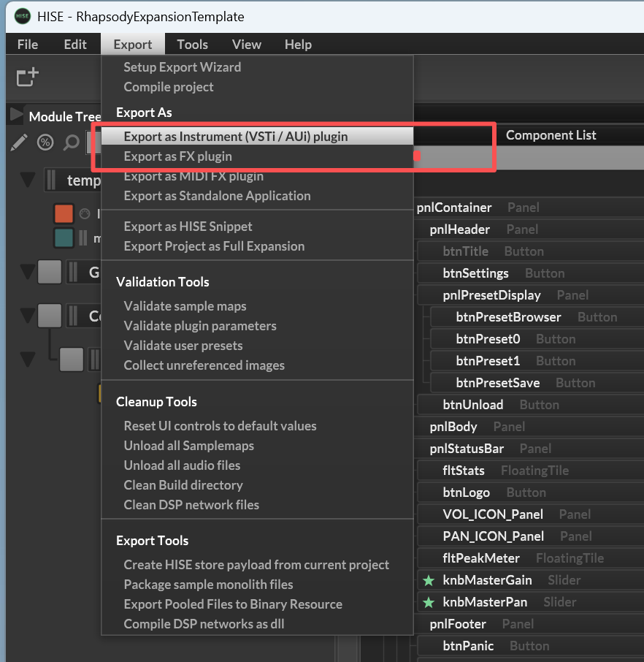Click the teal module color square
This screenshot has width=644, height=662.
point(64,237)
